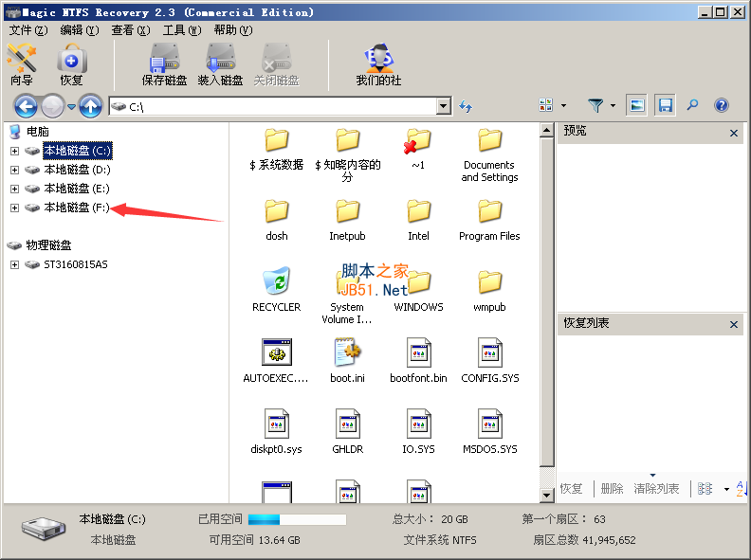Select the MSDOS.SYS file
Screen dimensions: 751x560
pos(489,431)
